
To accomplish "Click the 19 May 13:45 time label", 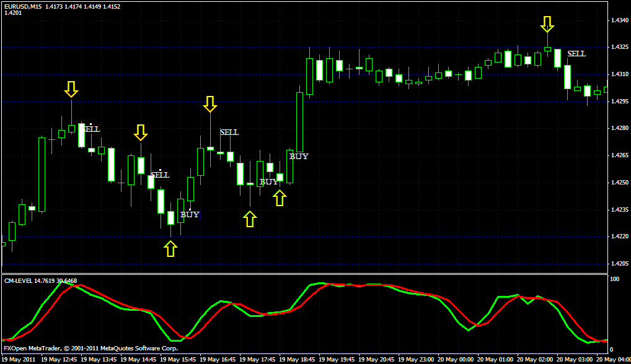I will 99,359.
